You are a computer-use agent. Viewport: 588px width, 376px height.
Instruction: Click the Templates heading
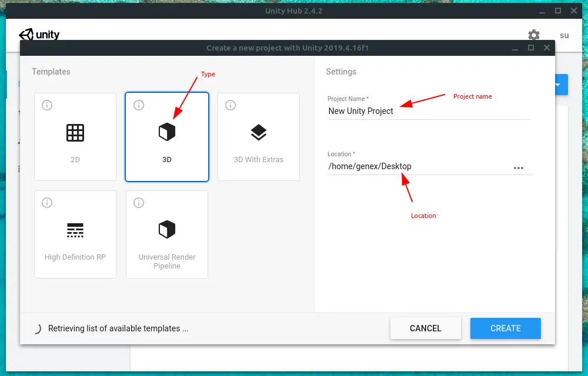point(51,72)
